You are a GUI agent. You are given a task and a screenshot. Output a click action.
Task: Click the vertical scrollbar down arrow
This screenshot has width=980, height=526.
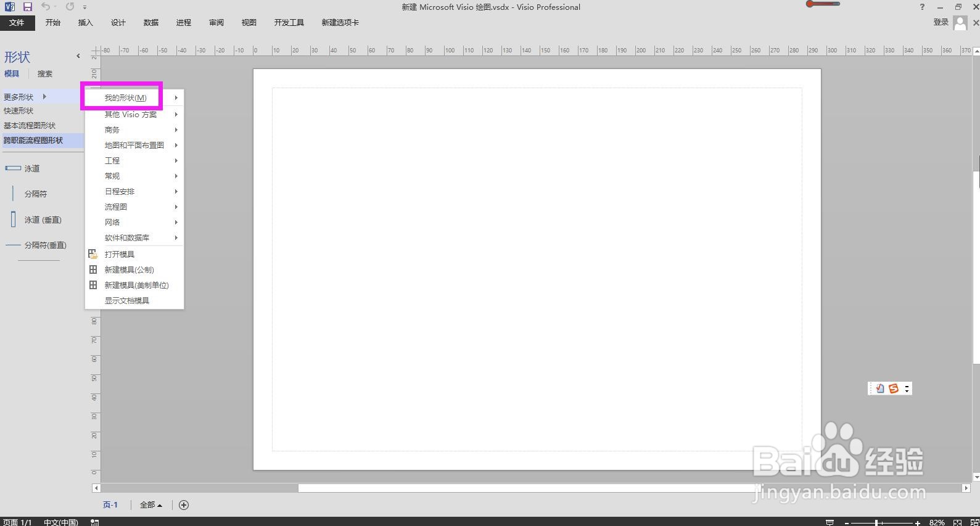[976, 477]
